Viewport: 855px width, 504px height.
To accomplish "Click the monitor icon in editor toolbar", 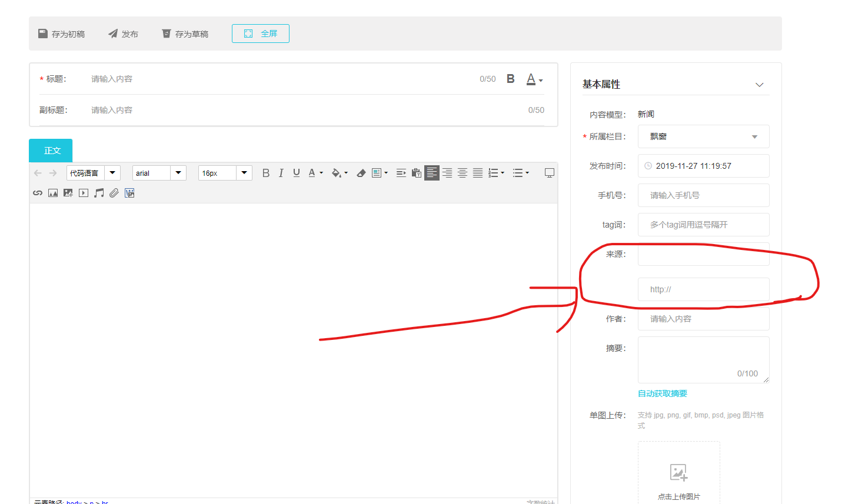I will pos(550,173).
